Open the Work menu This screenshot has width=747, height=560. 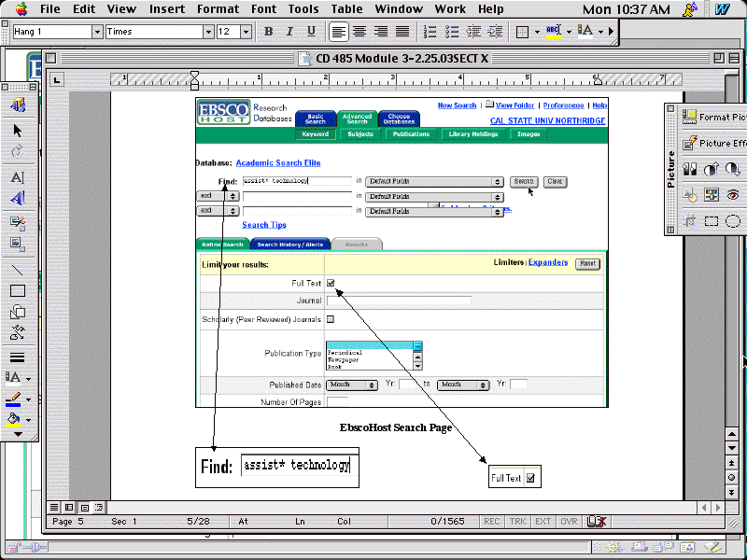pyautogui.click(x=450, y=9)
